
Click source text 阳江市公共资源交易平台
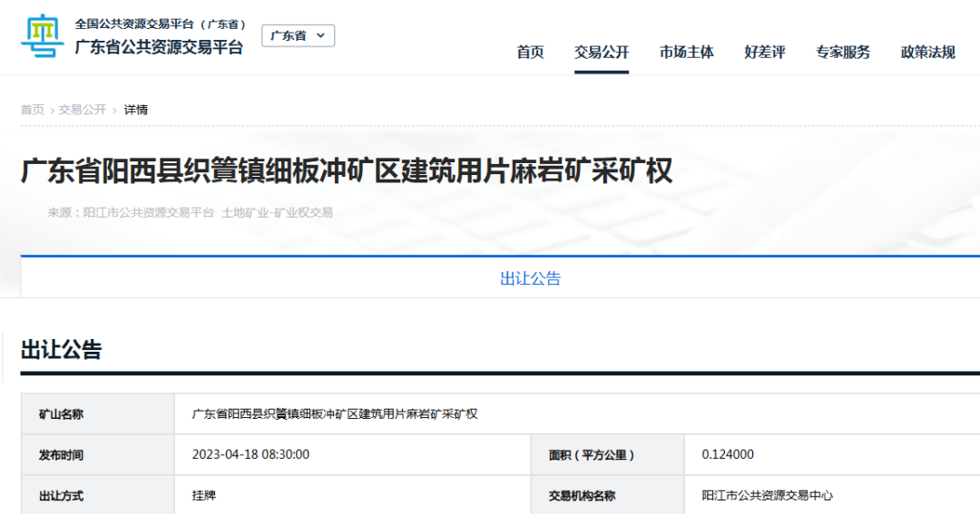(x=149, y=212)
